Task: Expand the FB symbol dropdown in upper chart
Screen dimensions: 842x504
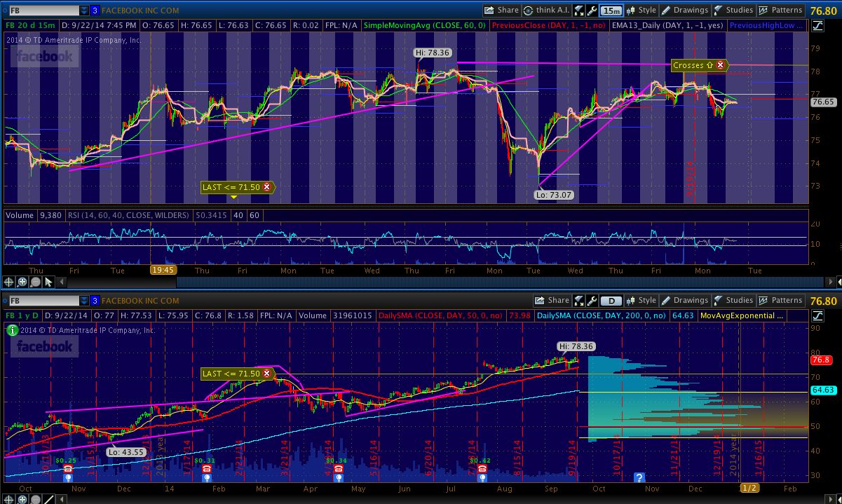Action: coord(84,11)
